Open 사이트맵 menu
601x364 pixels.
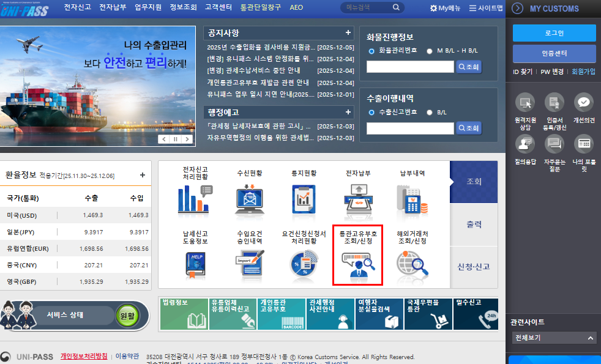click(485, 8)
